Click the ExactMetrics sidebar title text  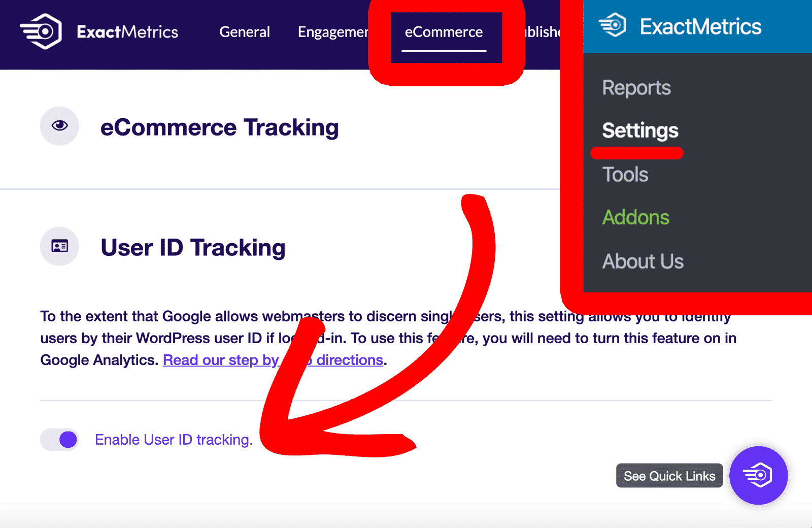(x=700, y=26)
